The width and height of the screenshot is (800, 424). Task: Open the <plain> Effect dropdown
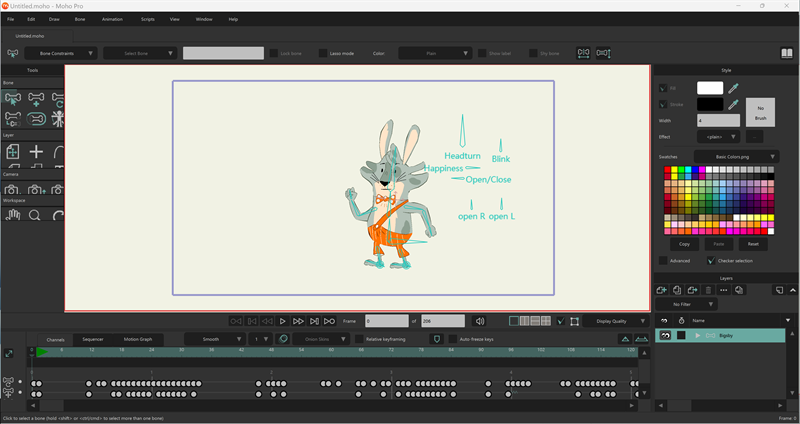[x=718, y=137]
